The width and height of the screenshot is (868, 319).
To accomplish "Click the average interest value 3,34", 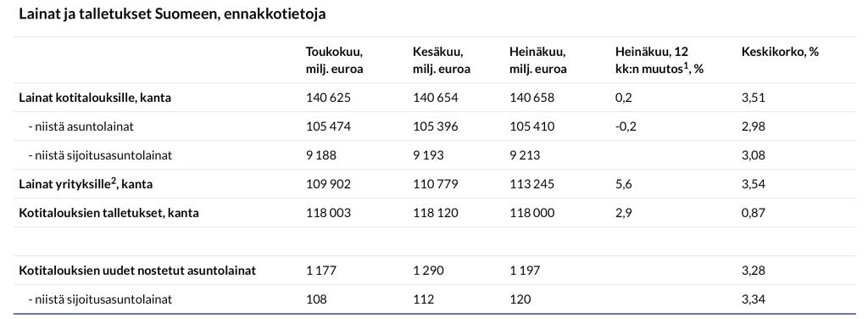I will [754, 299].
